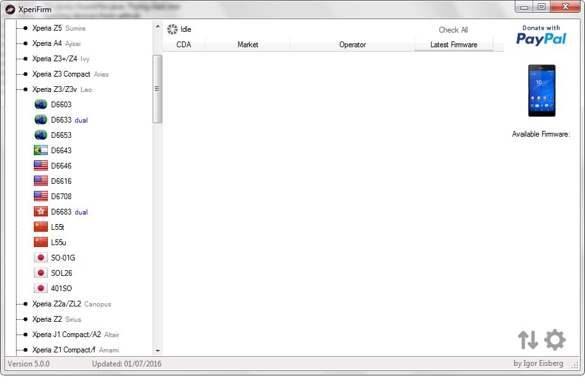Click the settings gear icon
The height and width of the screenshot is (392, 585).
554,340
